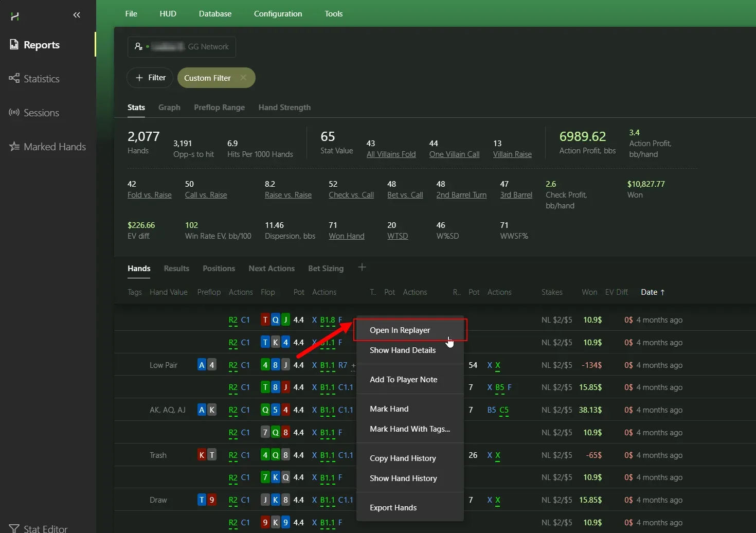The height and width of the screenshot is (533, 756).
Task: Click the add Filter button
Action: pos(150,78)
